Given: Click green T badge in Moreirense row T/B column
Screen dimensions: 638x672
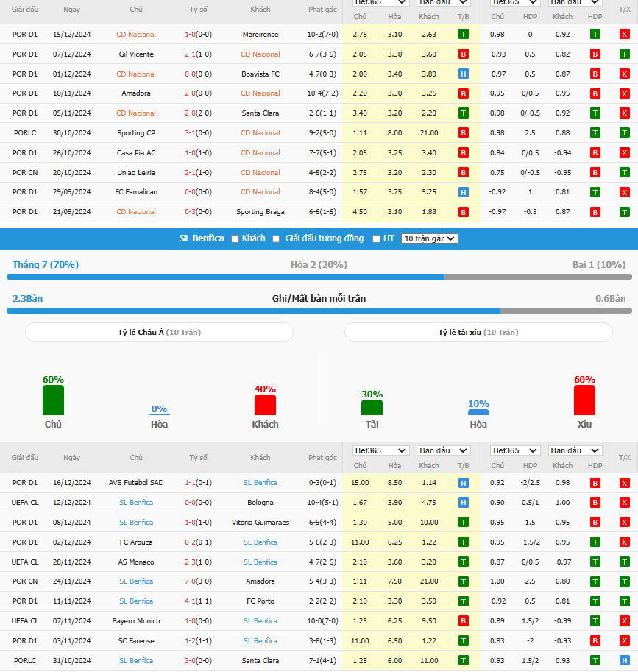Looking at the screenshot, I should pyautogui.click(x=463, y=35).
